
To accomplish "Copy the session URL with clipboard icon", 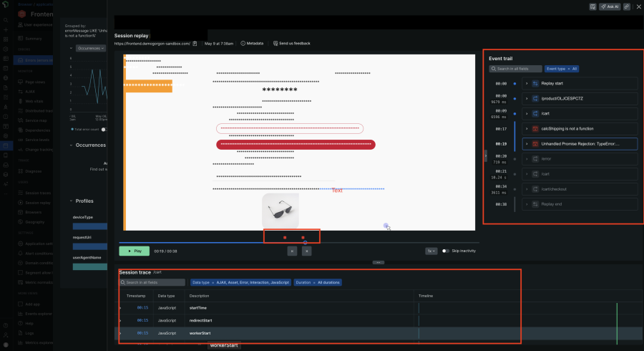I will tap(195, 44).
